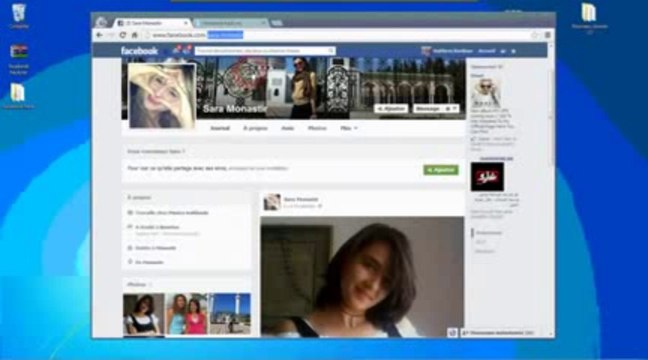Open the Journal profile tab

[x=220, y=128]
